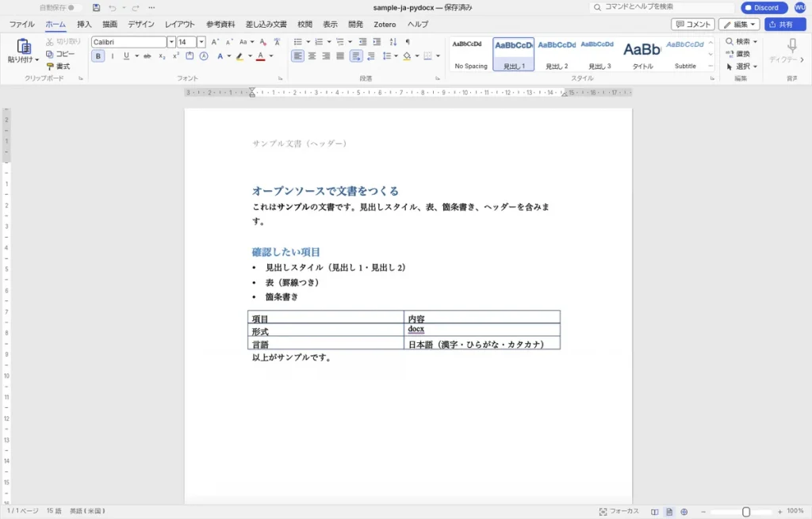The height and width of the screenshot is (519, 812).
Task: Apply the No Spacing style
Action: pyautogui.click(x=471, y=55)
